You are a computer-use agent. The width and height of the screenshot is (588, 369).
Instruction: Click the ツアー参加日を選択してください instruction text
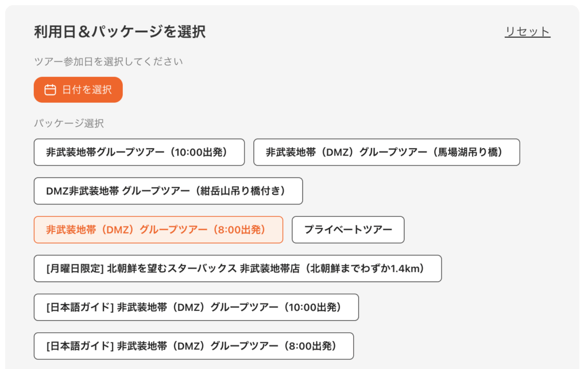click(x=108, y=61)
